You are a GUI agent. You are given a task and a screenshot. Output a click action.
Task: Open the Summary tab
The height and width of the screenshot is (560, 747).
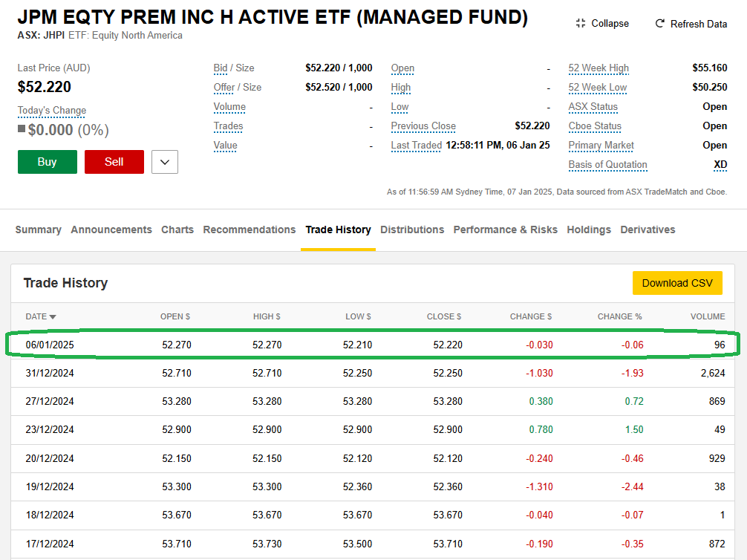pyautogui.click(x=39, y=229)
